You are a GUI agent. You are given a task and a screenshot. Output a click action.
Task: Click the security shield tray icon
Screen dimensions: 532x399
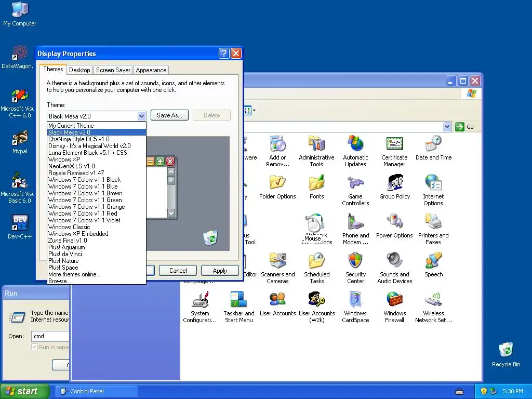484,391
